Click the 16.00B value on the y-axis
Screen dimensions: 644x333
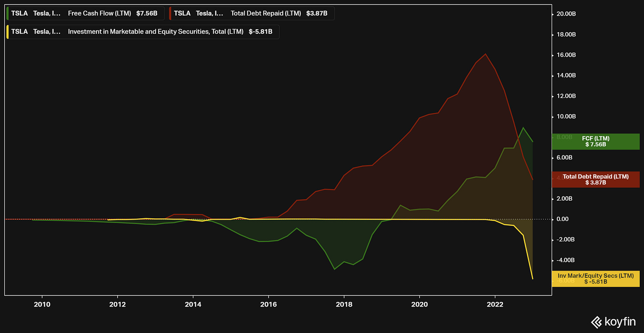[566, 55]
